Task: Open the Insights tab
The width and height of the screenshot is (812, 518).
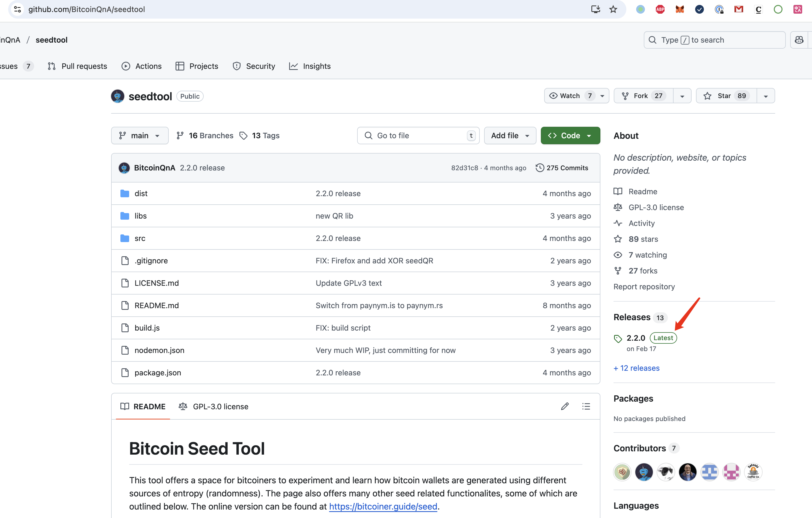Action: coord(310,66)
